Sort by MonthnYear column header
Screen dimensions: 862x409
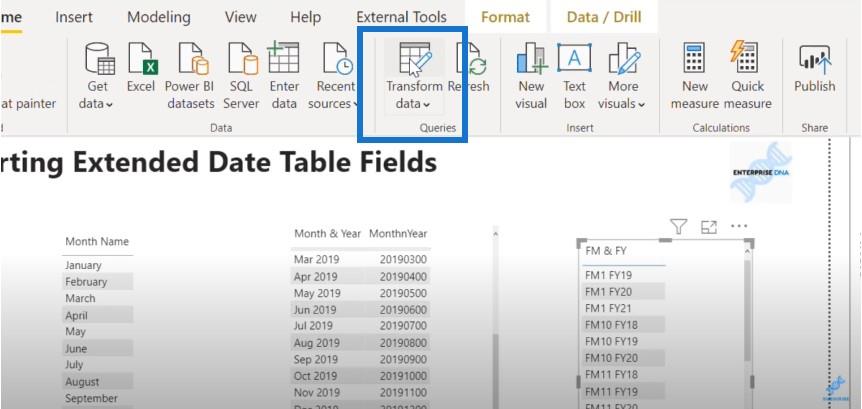[398, 234]
